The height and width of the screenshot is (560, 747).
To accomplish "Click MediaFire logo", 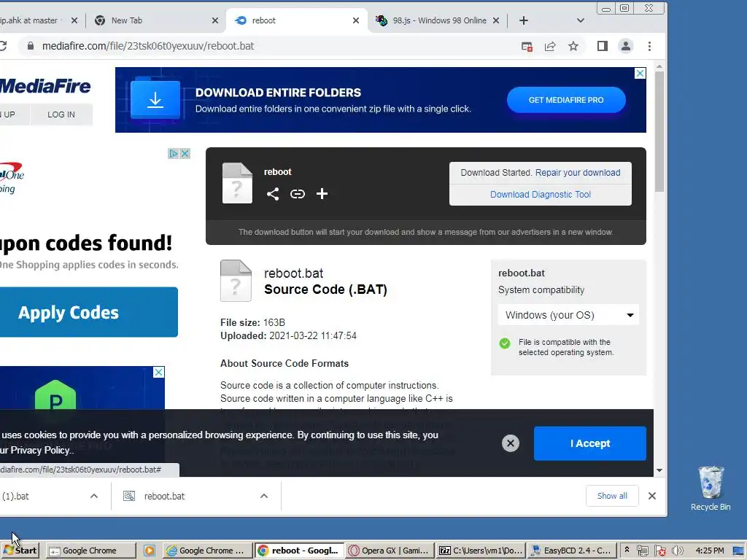I will pyautogui.click(x=44, y=86).
